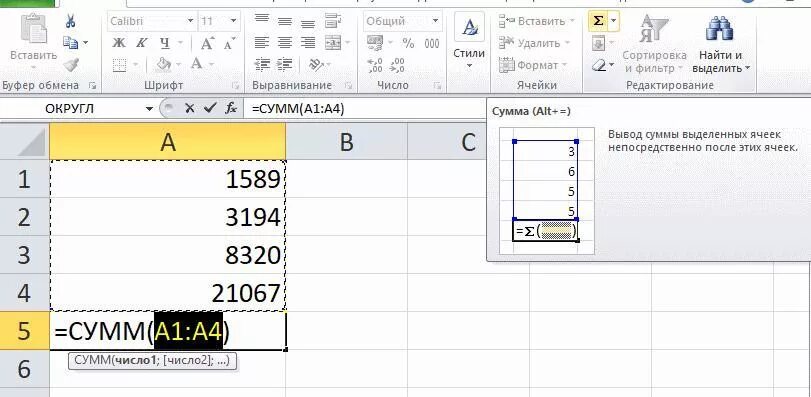The height and width of the screenshot is (397, 811).
Task: Decrease decimal places icon
Action: click(397, 65)
